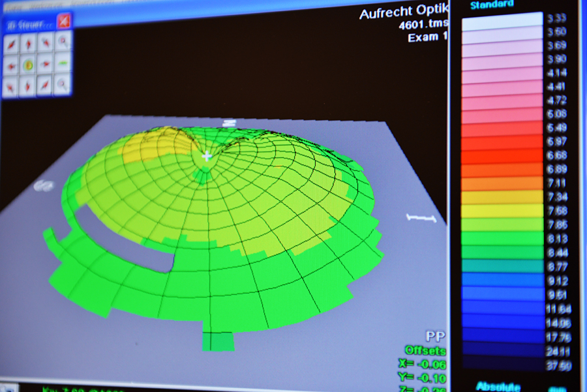Click the Standard label above the color scale
Screen dimensions: 587x392
(491, 5)
